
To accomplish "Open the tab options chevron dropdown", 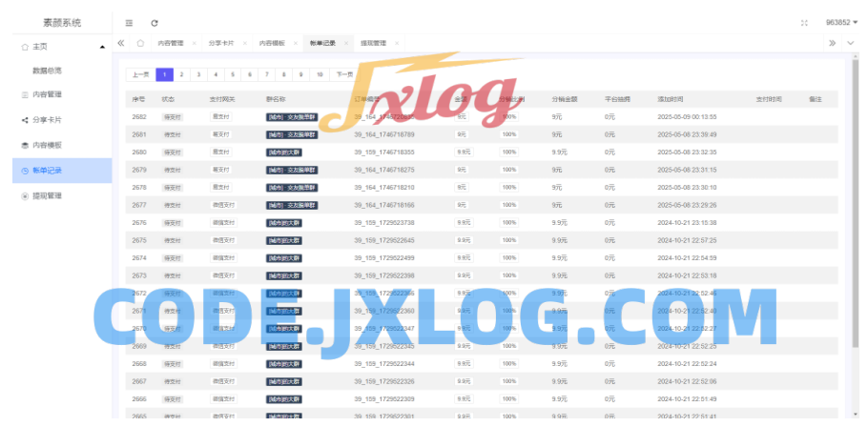I will 851,44.
